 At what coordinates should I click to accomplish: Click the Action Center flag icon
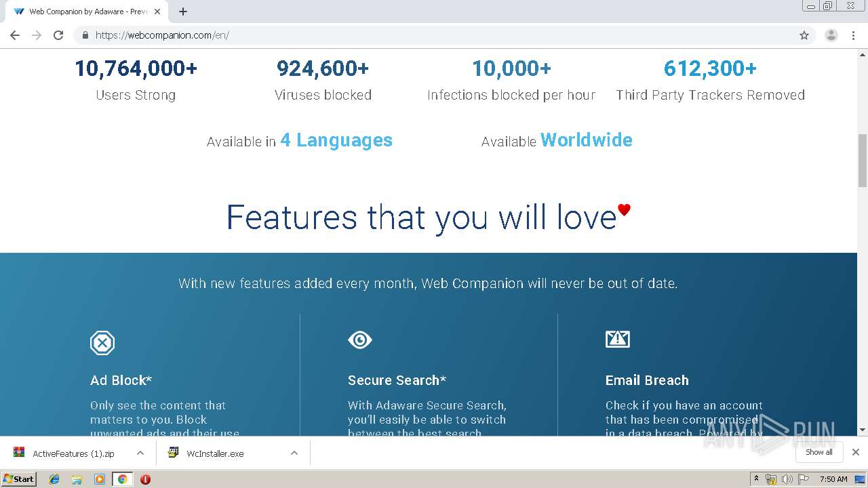[x=804, y=479]
